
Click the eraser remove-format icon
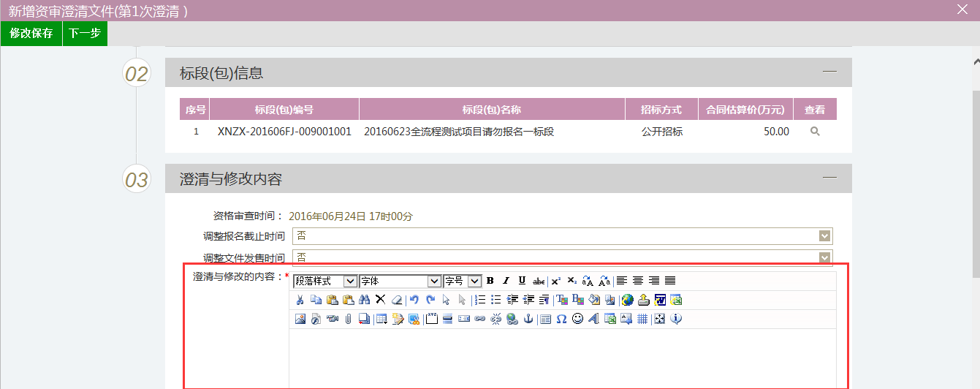[x=396, y=300]
